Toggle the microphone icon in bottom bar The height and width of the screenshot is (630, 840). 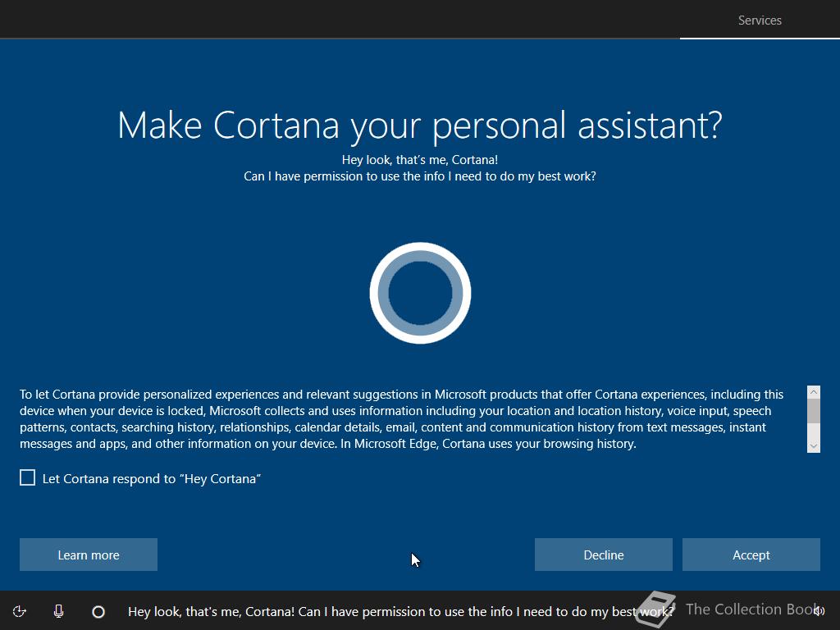pyautogui.click(x=59, y=611)
